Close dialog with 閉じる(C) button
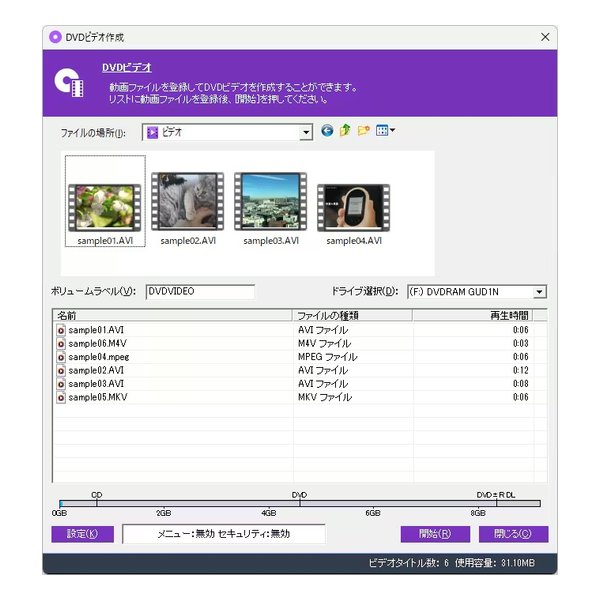This screenshot has height=600, width=600. tap(513, 534)
